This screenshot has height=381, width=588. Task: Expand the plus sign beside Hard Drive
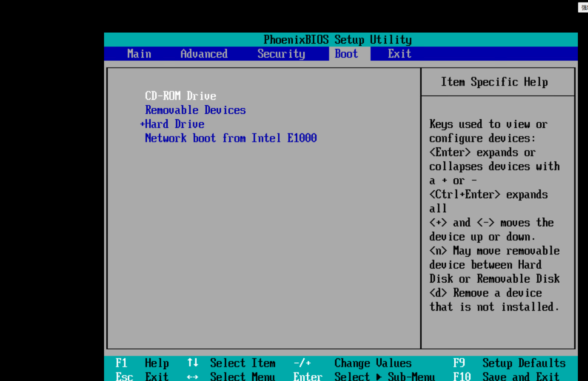tap(143, 124)
